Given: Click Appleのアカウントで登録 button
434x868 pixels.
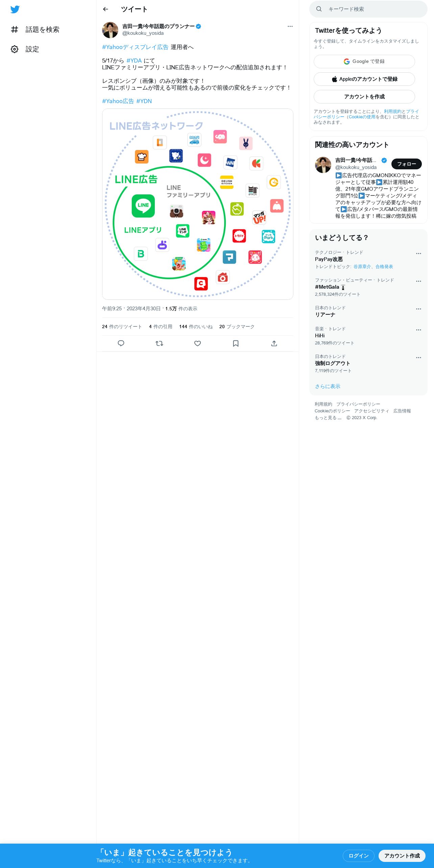Looking at the screenshot, I should click(364, 79).
